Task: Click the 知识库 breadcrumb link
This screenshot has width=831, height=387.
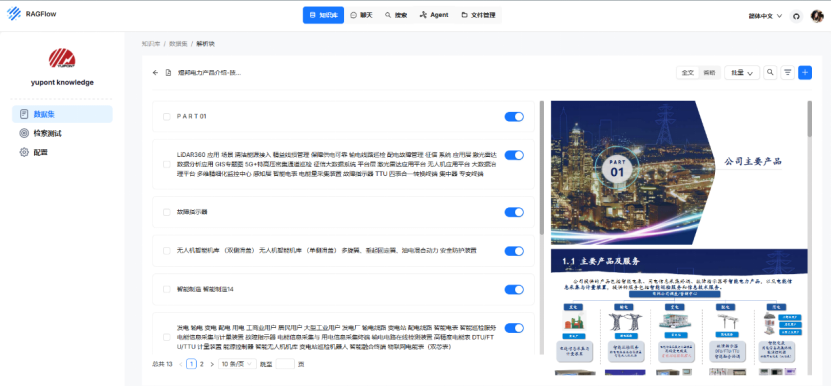Action: click(x=151, y=43)
